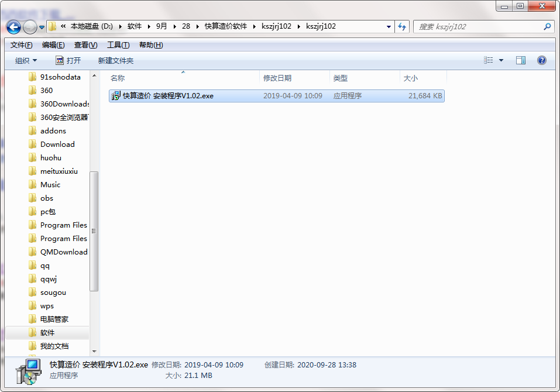Toggle the preview pane icon
The width and height of the screenshot is (560, 392).
point(521,60)
